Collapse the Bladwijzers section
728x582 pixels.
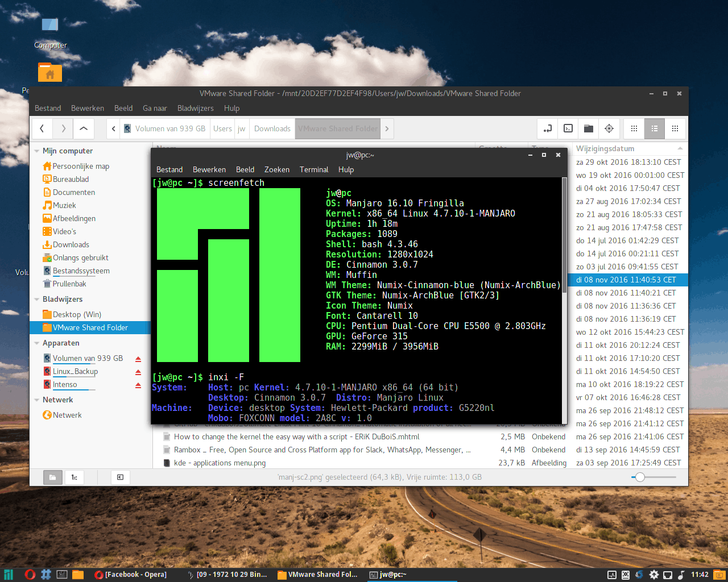(x=37, y=300)
